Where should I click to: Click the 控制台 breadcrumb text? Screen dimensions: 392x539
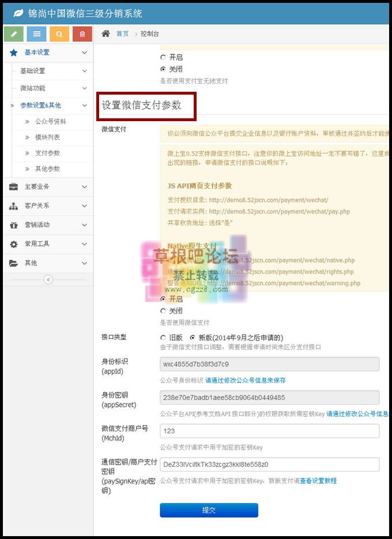(150, 33)
